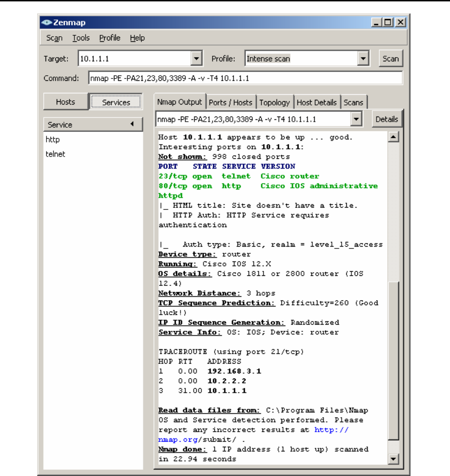Click the Not shown: 998 closed ports line

(224, 156)
